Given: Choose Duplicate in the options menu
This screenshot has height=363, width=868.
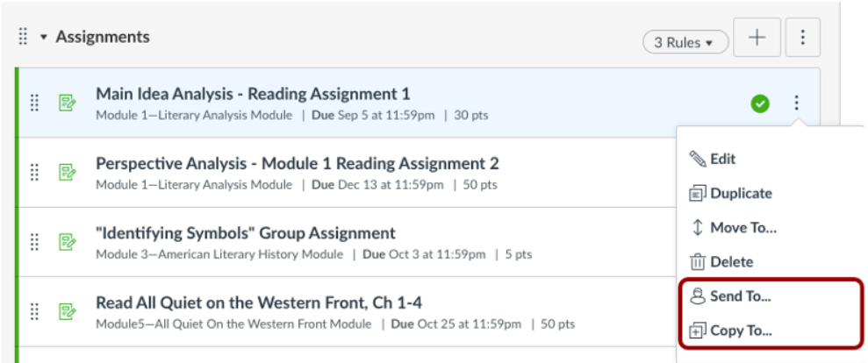Looking at the screenshot, I should click(731, 193).
